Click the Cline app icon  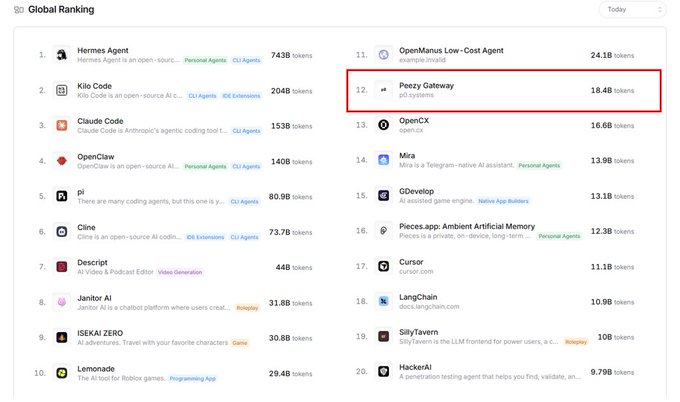pyautogui.click(x=62, y=232)
